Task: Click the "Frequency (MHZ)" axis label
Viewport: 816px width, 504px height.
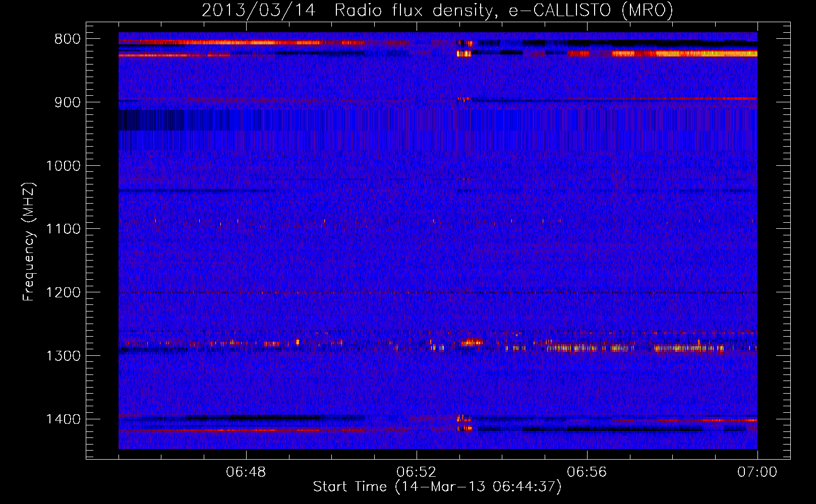Action: (29, 241)
